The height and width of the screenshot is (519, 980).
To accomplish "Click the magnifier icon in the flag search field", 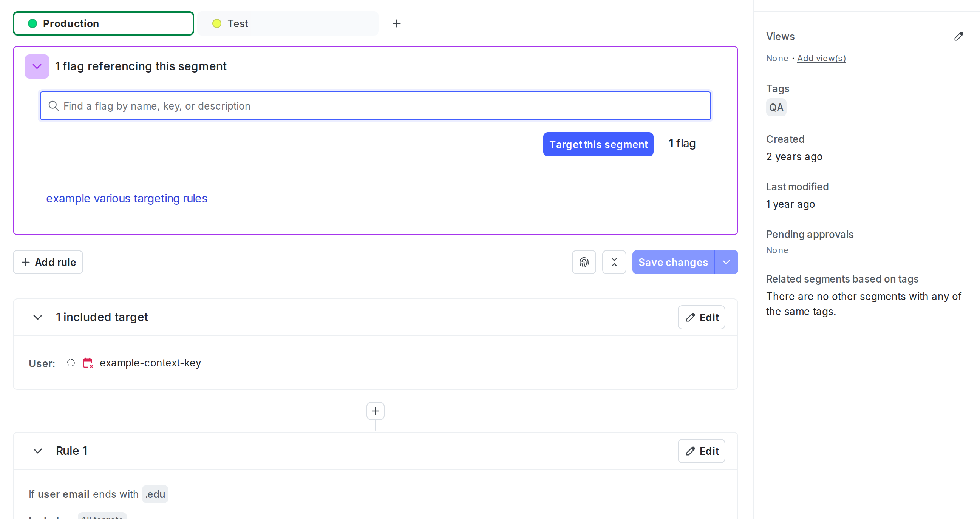I will (x=53, y=106).
